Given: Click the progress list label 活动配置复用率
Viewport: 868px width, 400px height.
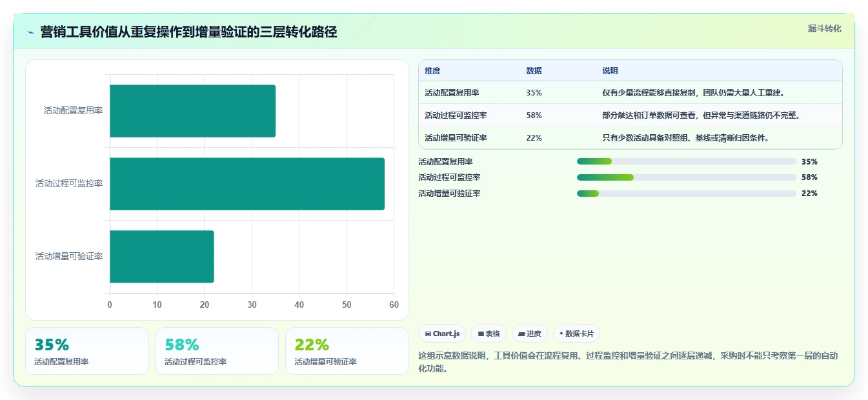Looking at the screenshot, I should [445, 161].
